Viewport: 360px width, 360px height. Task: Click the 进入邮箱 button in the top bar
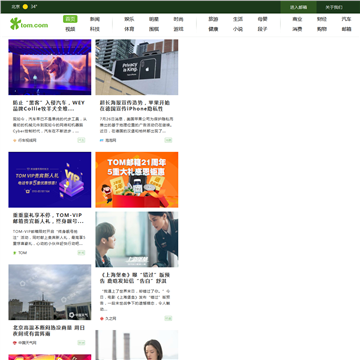point(298,7)
